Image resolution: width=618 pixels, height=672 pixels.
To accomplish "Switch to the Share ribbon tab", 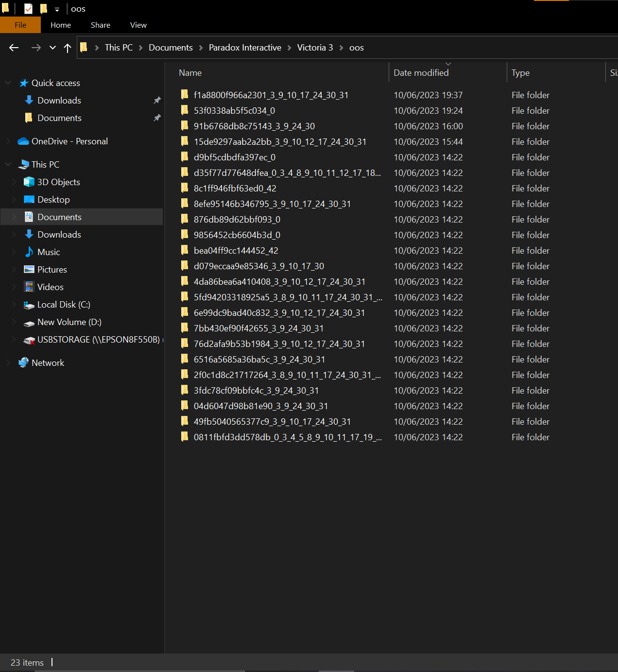I will click(100, 25).
